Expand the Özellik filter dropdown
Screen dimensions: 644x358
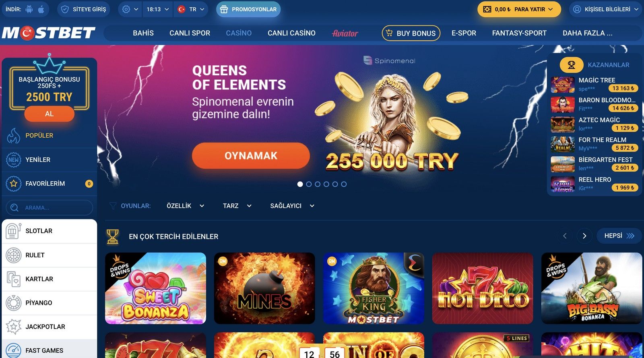click(x=186, y=206)
